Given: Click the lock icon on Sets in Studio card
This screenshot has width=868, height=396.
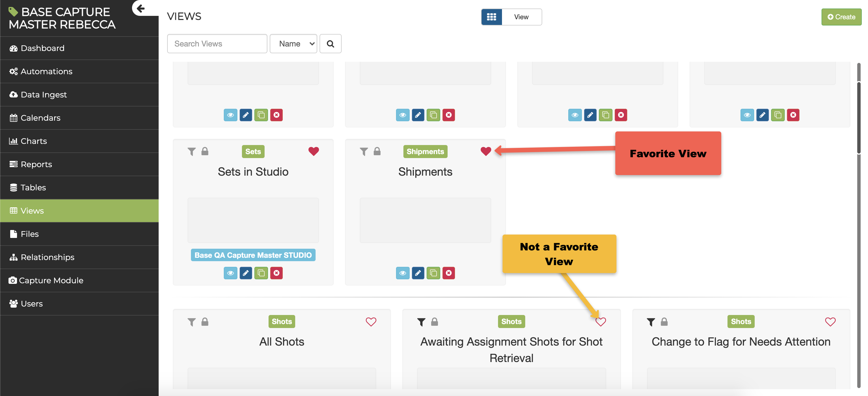Looking at the screenshot, I should click(x=205, y=151).
